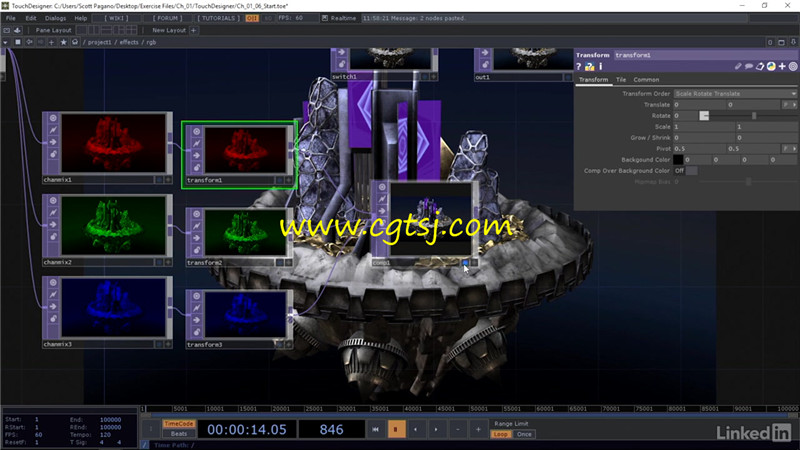Viewport: 800px width, 450px height.
Task: Switch to the Common parameter tab
Action: click(x=646, y=80)
